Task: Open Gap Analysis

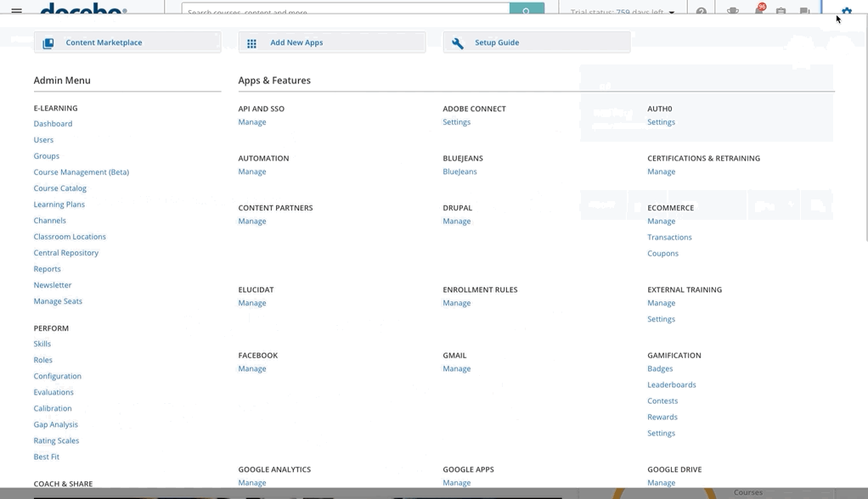Action: (x=56, y=424)
